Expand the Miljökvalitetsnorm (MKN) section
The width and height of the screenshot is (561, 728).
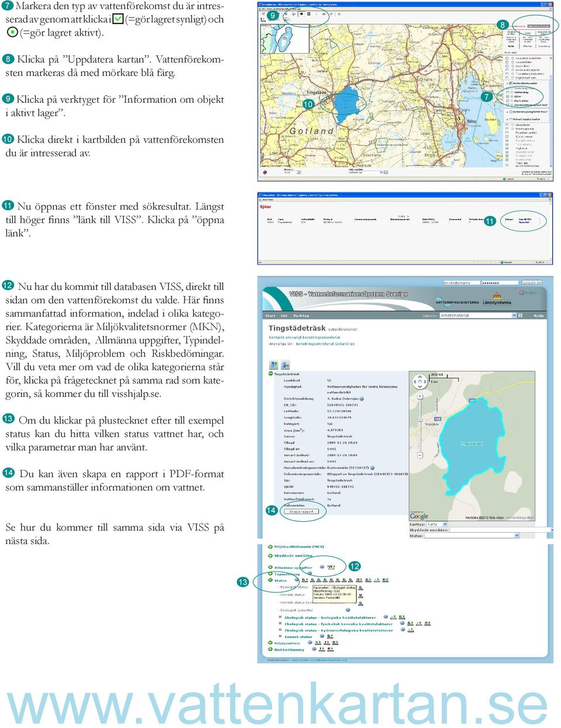click(270, 547)
